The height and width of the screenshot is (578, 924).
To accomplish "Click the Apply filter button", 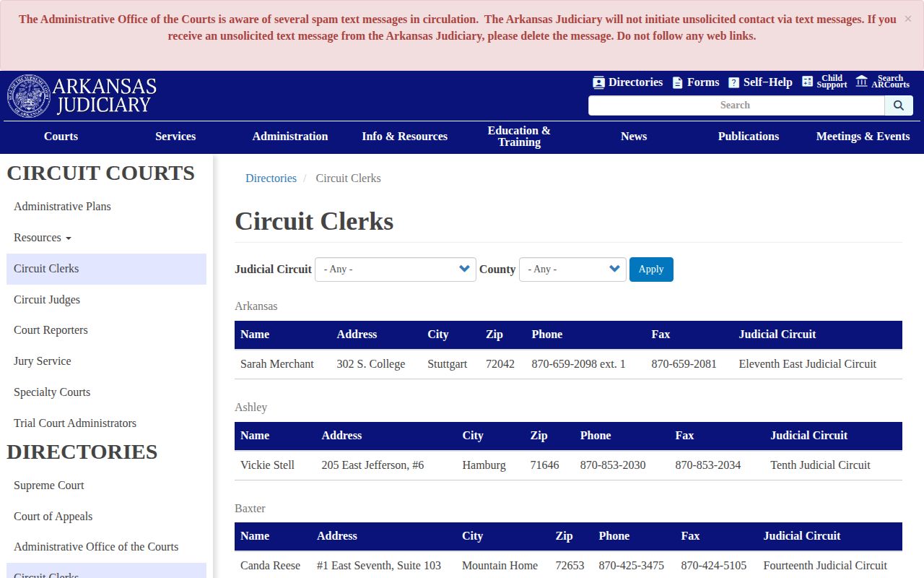I will click(651, 269).
